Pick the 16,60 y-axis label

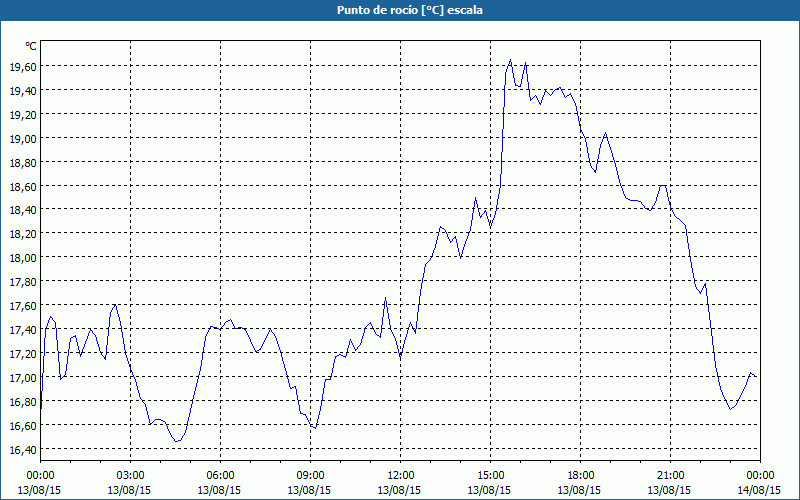[x=23, y=425]
